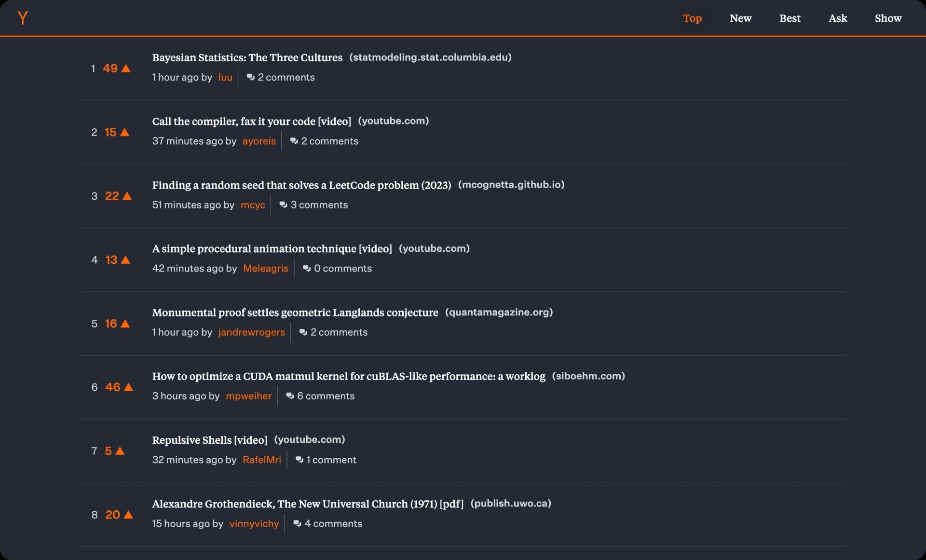Viewport: 926px width, 560px height.
Task: Open Bayesian Statistics article link
Action: coord(247,56)
